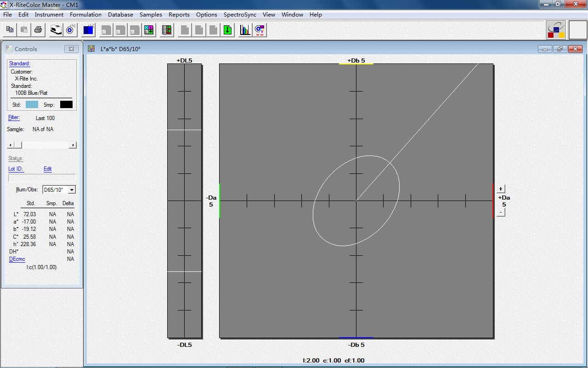Image resolution: width=588 pixels, height=368 pixels.
Task: Restore the L*a*b* D65/10° plot window
Action: (x=560, y=49)
